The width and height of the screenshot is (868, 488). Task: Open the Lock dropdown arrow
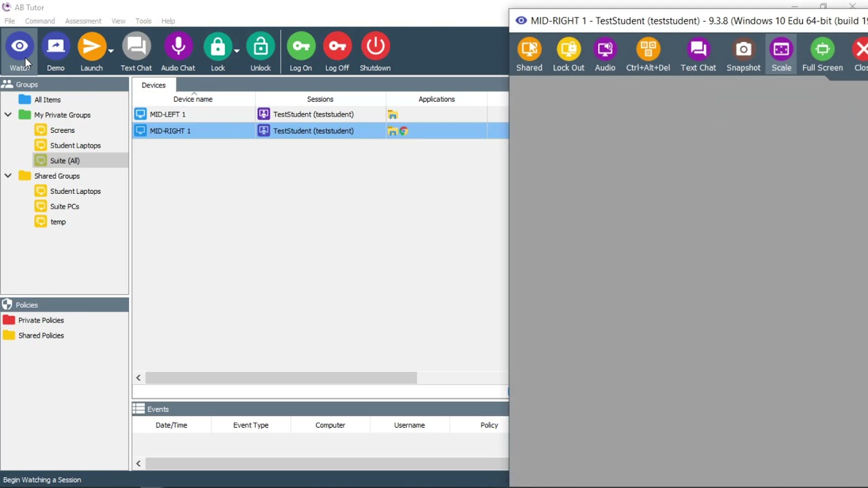(237, 50)
